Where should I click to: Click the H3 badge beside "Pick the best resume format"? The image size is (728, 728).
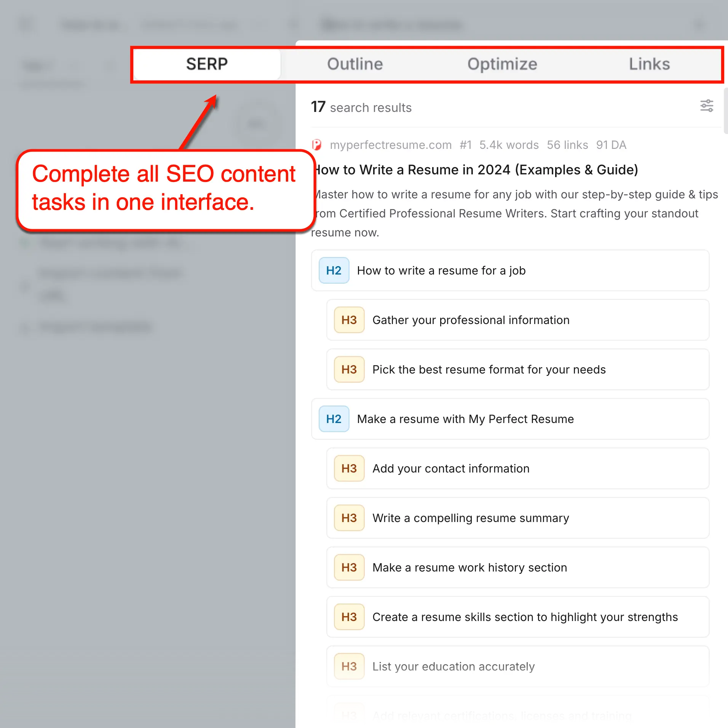[x=349, y=369]
